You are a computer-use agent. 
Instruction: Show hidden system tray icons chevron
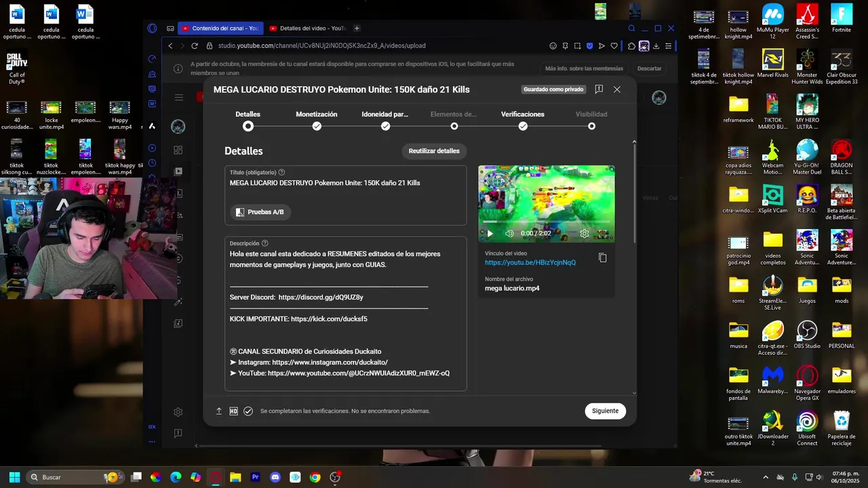click(766, 477)
